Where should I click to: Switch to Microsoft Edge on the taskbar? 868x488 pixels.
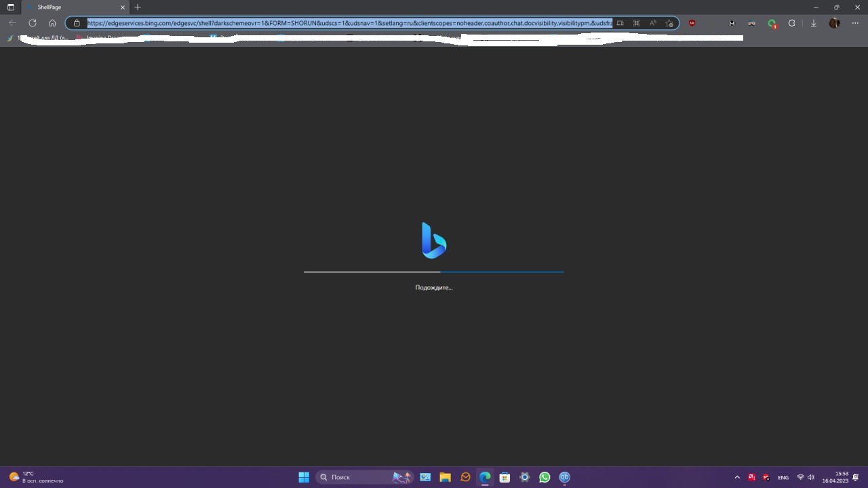coord(485,477)
